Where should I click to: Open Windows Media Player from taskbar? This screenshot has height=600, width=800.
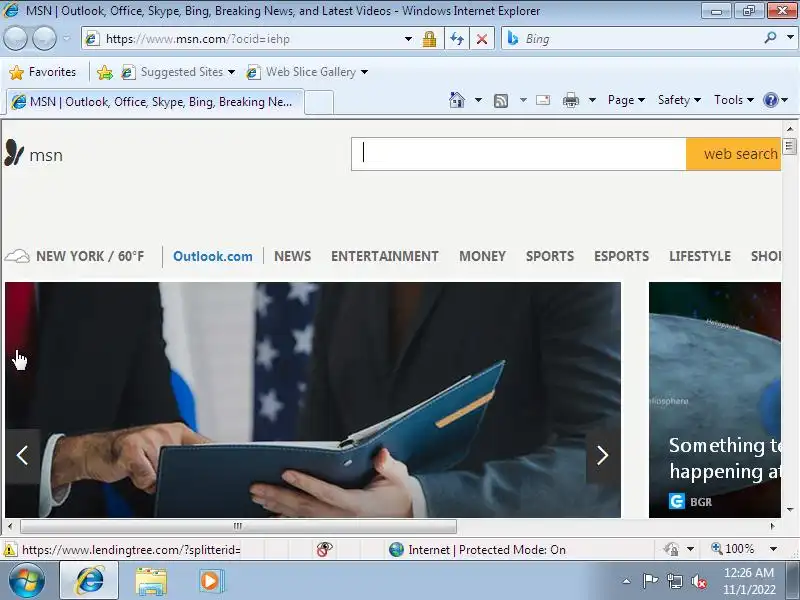(x=211, y=581)
